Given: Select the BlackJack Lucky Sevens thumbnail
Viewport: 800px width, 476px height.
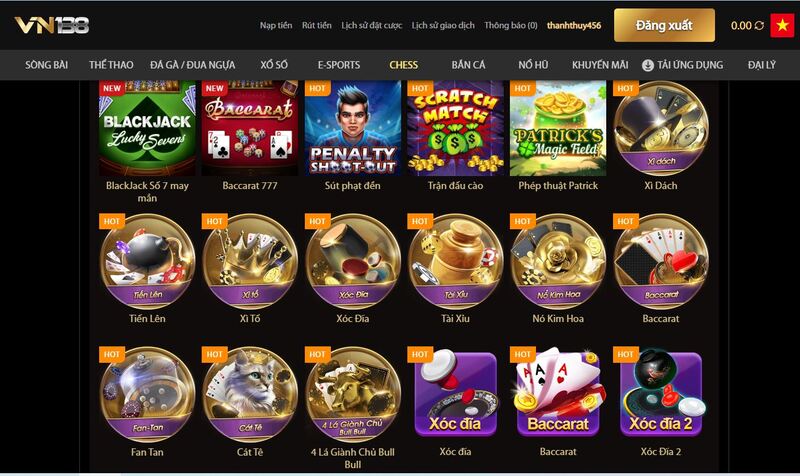Looking at the screenshot, I should coord(147,128).
